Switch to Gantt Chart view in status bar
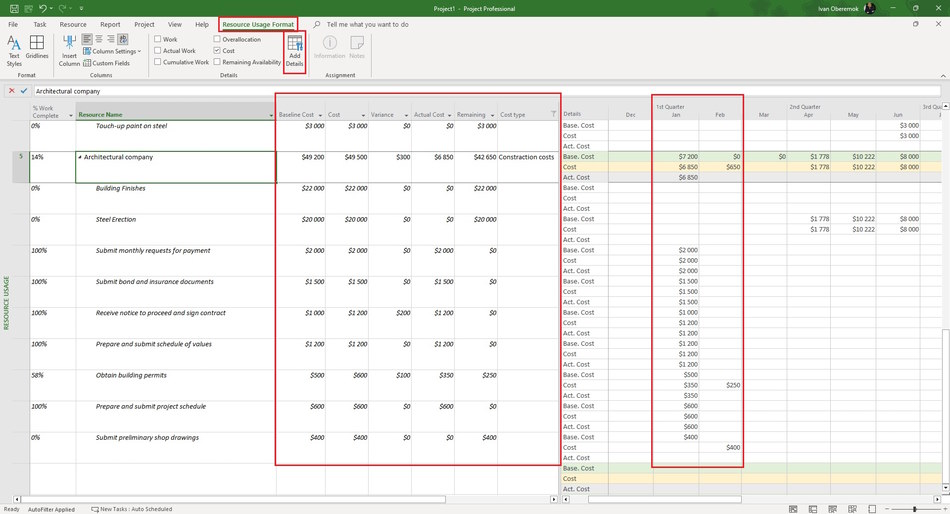 point(793,509)
